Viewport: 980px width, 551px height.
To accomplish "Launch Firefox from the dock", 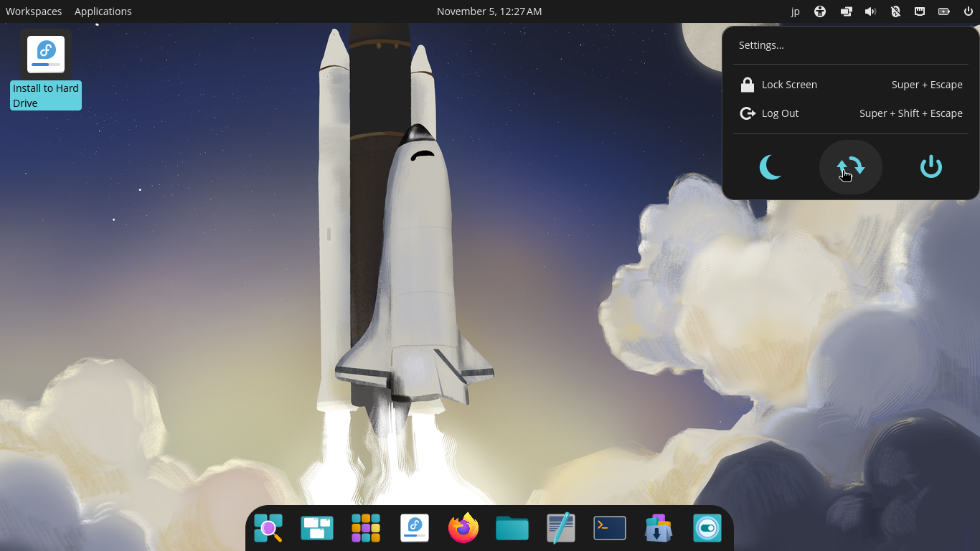I will tap(463, 529).
